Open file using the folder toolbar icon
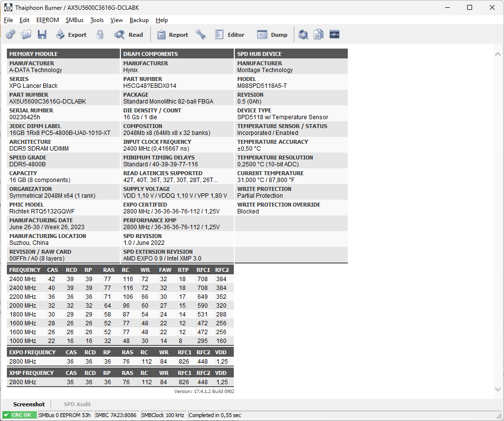Image resolution: width=504 pixels, height=421 pixels. tap(26, 34)
